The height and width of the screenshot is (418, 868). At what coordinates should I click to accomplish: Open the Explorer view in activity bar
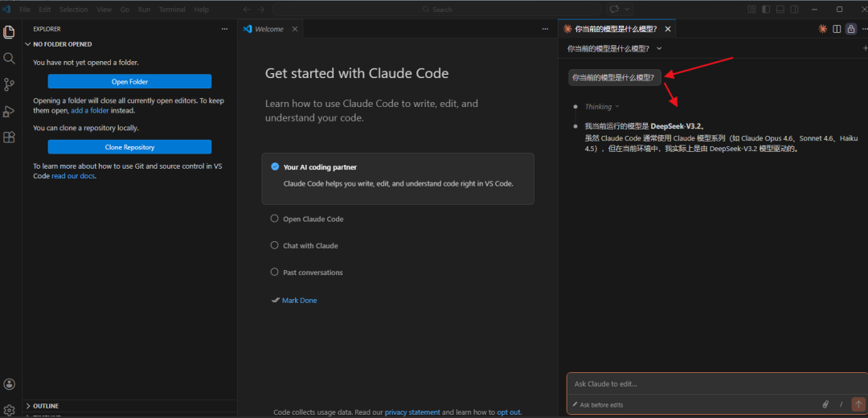click(x=9, y=32)
